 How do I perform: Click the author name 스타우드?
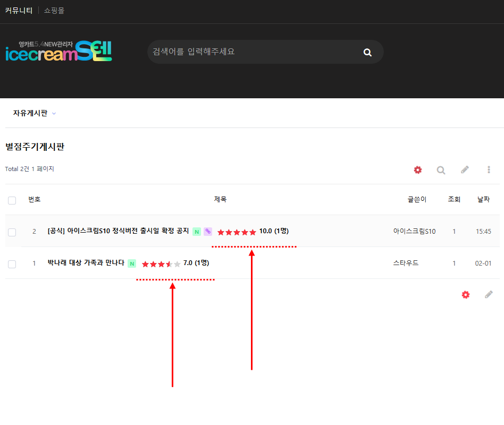tap(406, 263)
